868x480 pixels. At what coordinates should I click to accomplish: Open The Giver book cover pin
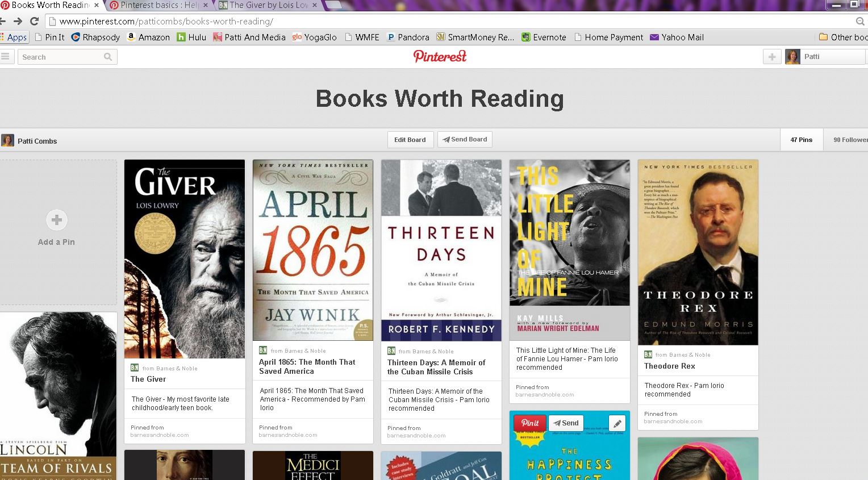click(x=185, y=259)
